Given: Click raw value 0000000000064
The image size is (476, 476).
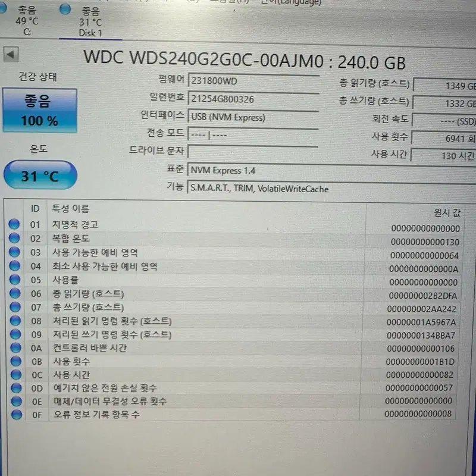Looking at the screenshot, I should (x=424, y=256).
